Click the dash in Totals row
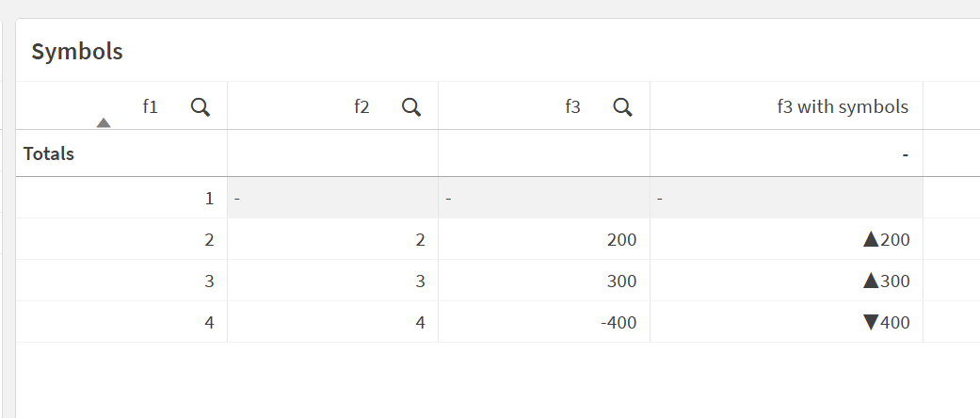The width and height of the screenshot is (980, 418). [x=906, y=154]
